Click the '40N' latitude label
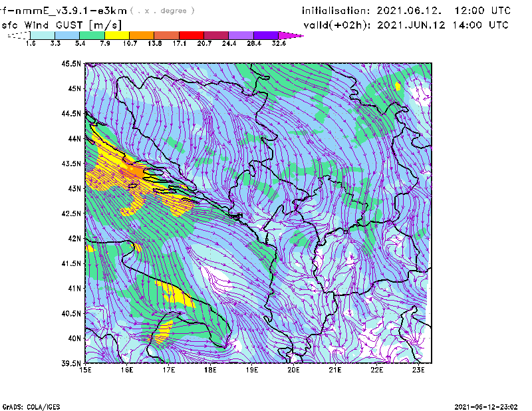Viewport: 532px width, 411px height. (74, 339)
